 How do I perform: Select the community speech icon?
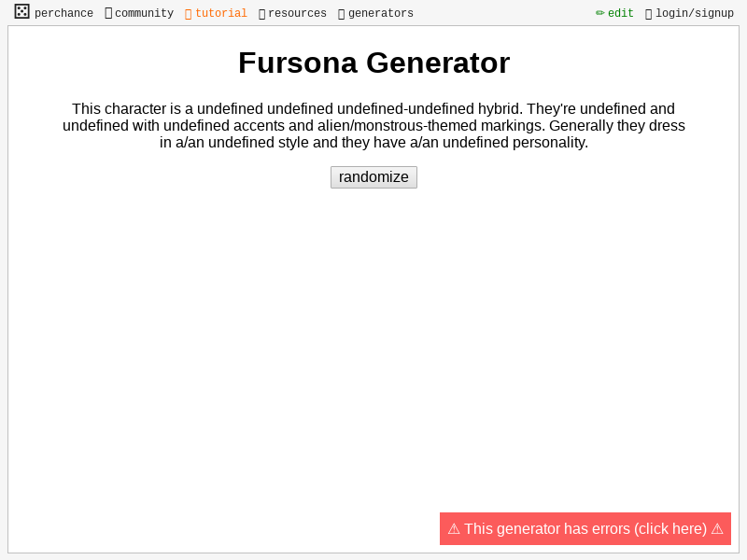coord(107,12)
